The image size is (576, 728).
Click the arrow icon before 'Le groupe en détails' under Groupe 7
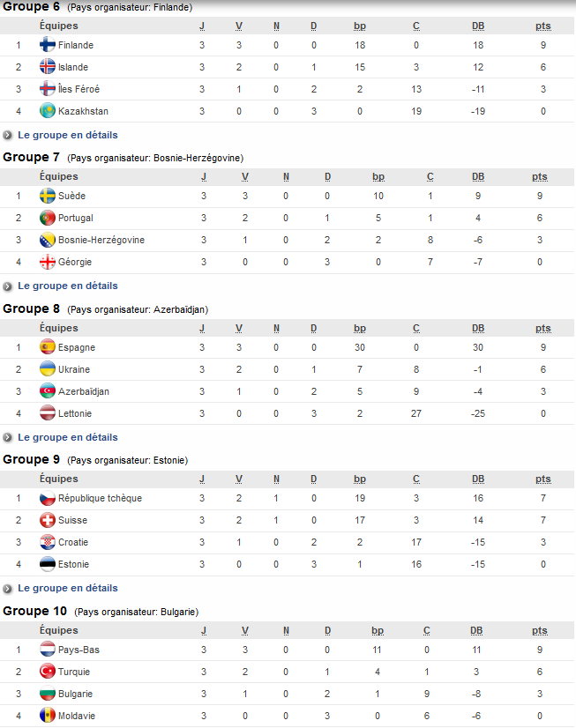point(9,286)
